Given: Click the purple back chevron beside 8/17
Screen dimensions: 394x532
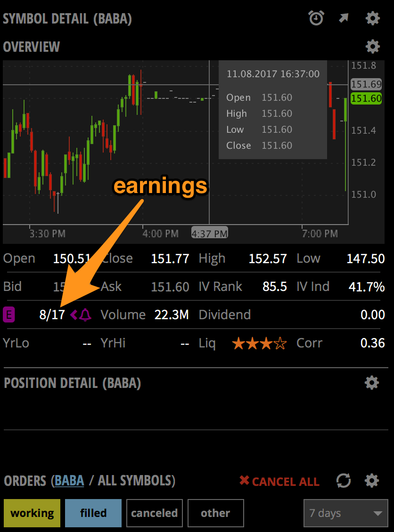Looking at the screenshot, I should point(74,314).
